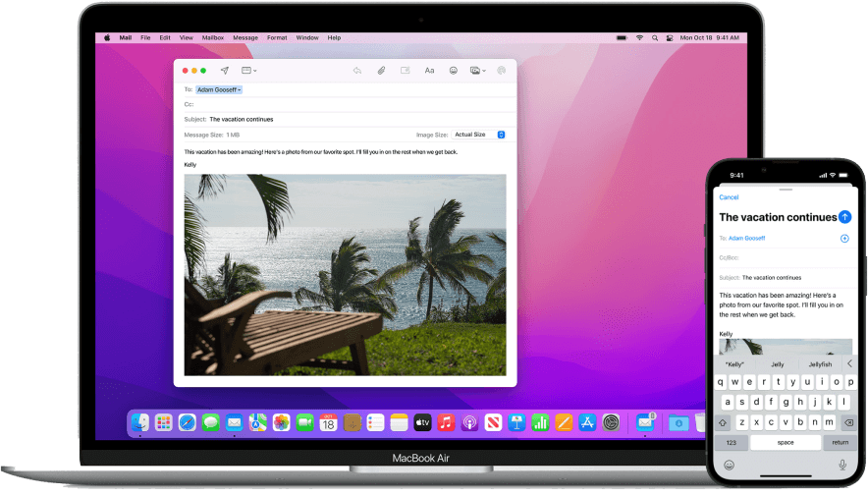Image resolution: width=868 pixels, height=496 pixels.
Task: Tap the add contact plus icon on iPhone
Action: click(844, 239)
